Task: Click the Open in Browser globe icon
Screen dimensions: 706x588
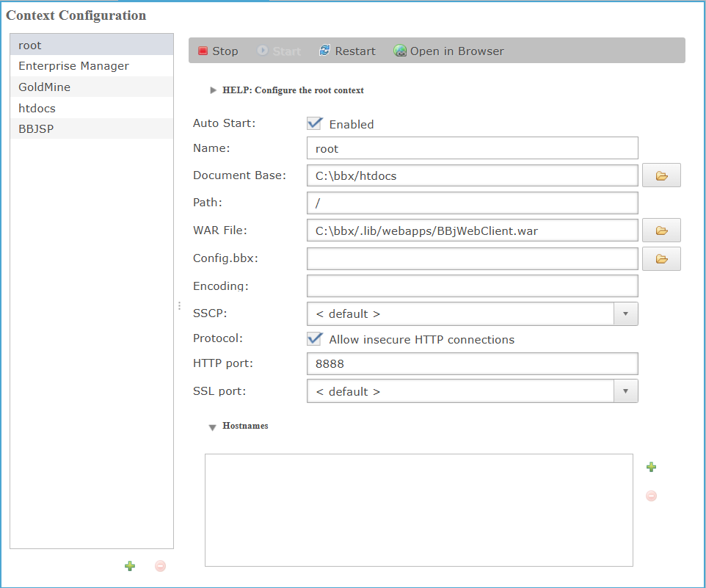Action: click(x=400, y=51)
